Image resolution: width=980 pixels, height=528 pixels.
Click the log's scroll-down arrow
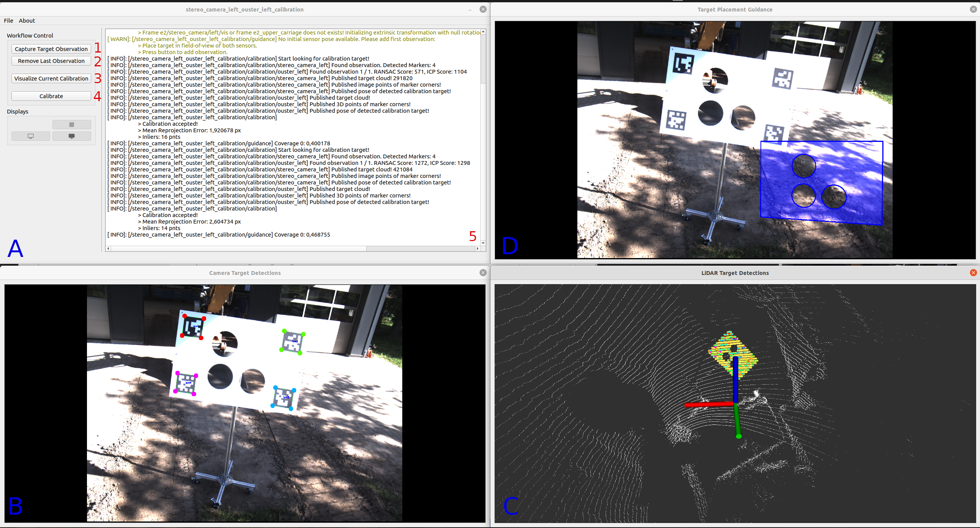(483, 243)
